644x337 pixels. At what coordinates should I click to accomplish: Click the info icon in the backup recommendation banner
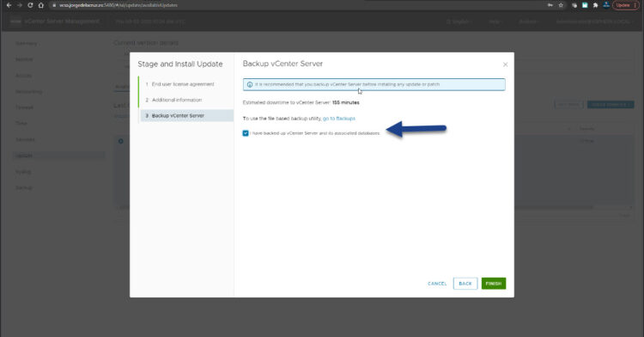click(250, 84)
